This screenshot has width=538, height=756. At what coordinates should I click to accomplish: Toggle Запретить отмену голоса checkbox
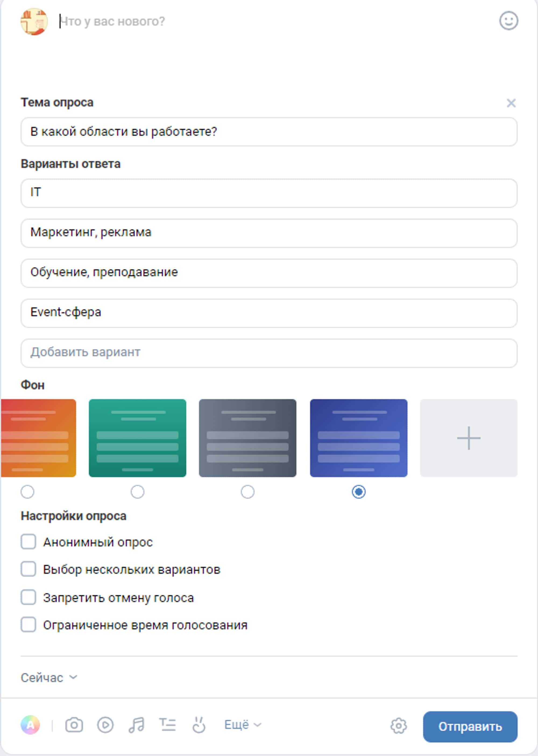point(29,597)
